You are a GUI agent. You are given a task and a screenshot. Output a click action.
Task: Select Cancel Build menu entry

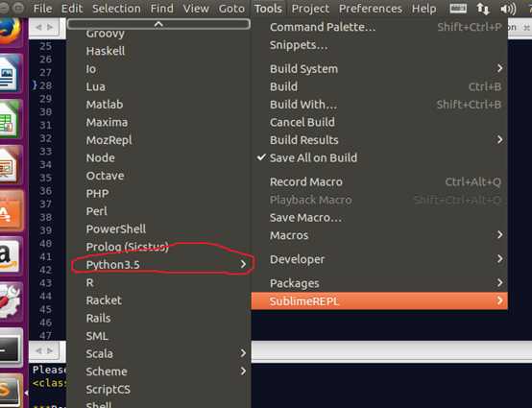[x=379, y=122]
